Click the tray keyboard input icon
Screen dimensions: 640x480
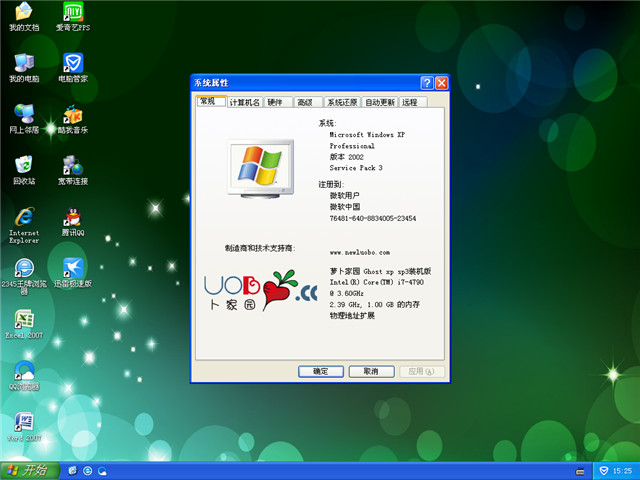(x=580, y=471)
